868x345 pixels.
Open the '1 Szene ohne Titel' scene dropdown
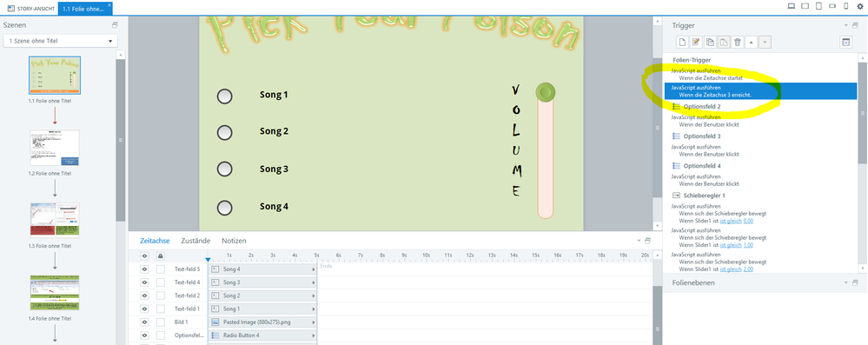click(60, 41)
